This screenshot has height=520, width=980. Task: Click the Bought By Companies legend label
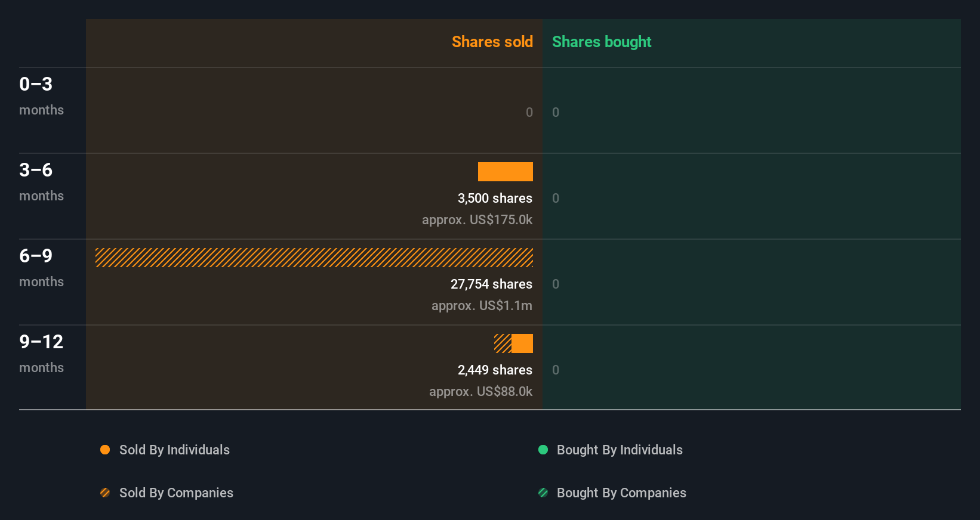[621, 493]
